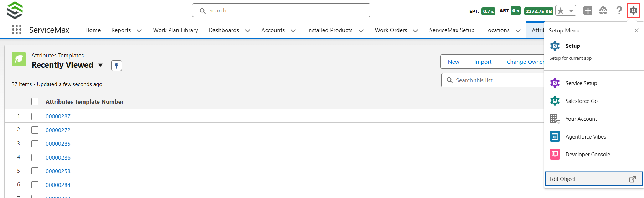Open the Locations tab
This screenshot has height=198, width=644.
(x=498, y=30)
